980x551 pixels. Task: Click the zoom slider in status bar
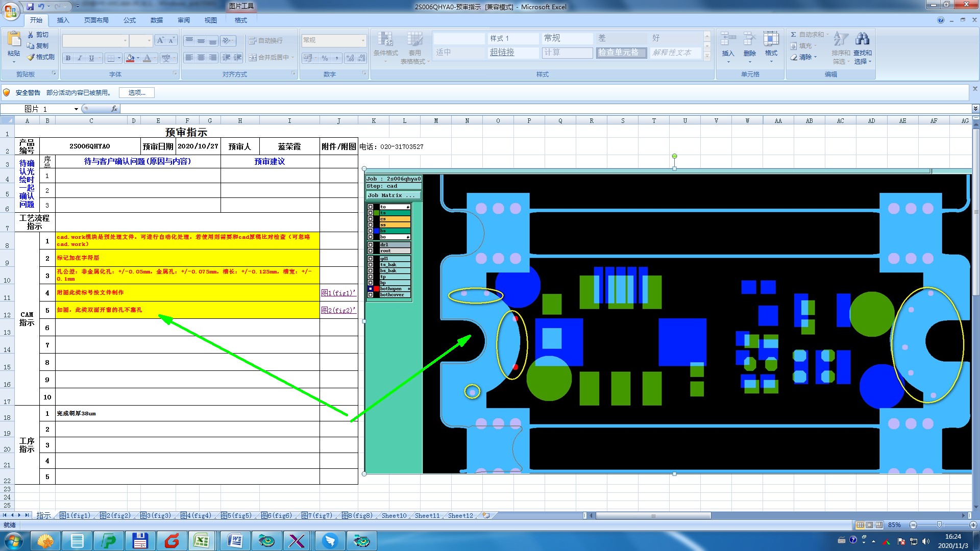tap(939, 525)
